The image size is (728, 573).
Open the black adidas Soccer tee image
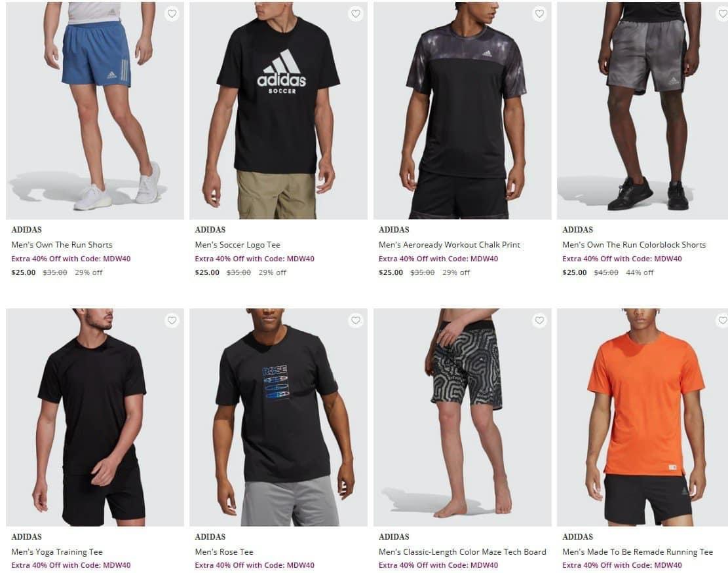coord(278,111)
